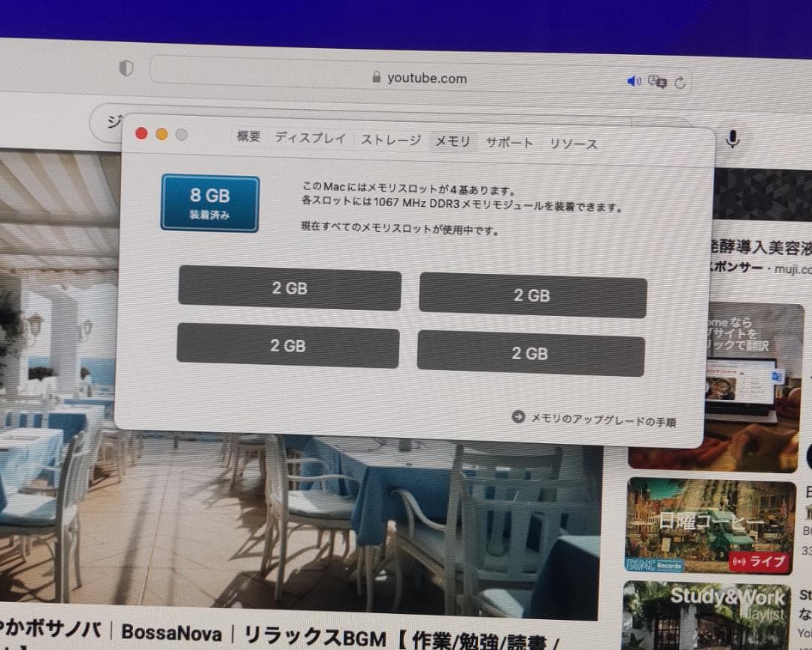
Task: Click the YouTube voice search microphone icon
Action: (732, 139)
